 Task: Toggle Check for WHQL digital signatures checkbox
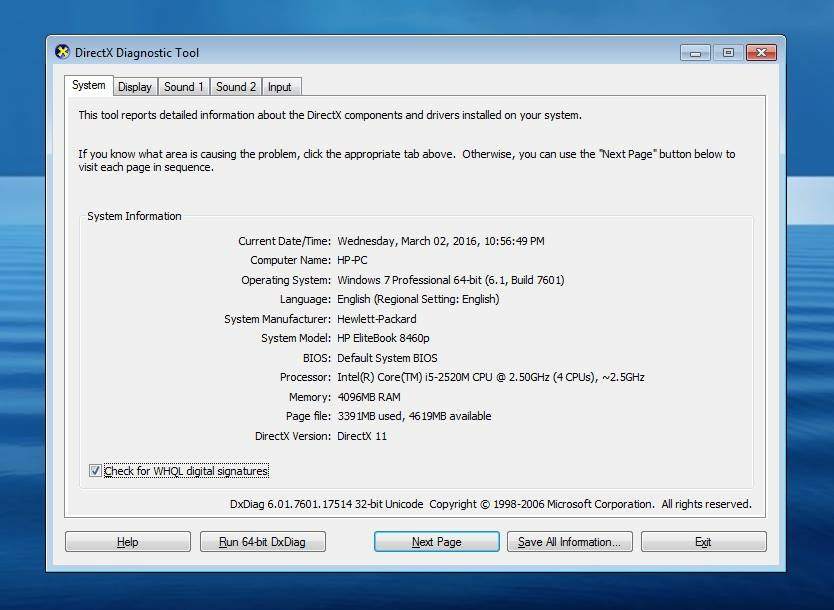click(95, 471)
